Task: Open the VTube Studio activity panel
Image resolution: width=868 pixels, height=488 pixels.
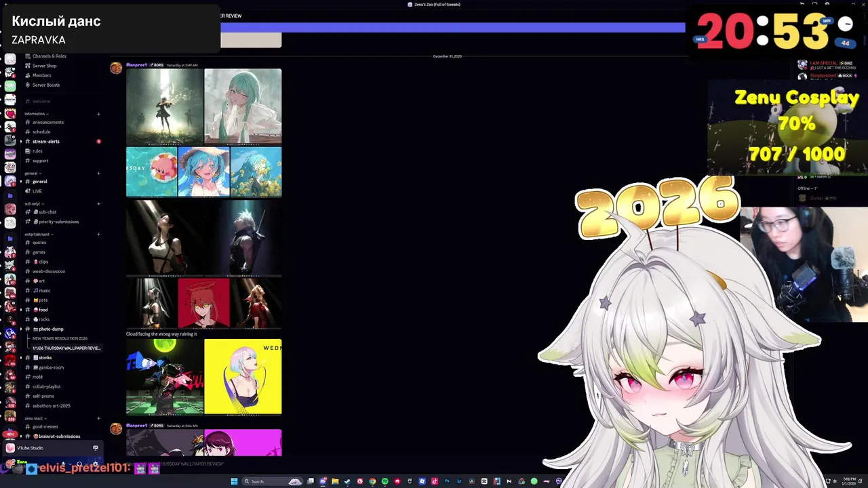Action: pos(52,448)
